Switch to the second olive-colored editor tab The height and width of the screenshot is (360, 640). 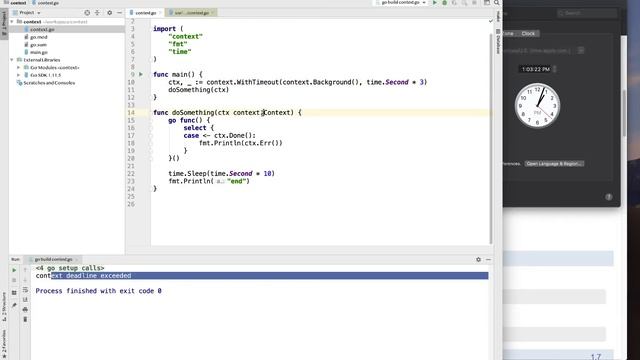pos(192,13)
